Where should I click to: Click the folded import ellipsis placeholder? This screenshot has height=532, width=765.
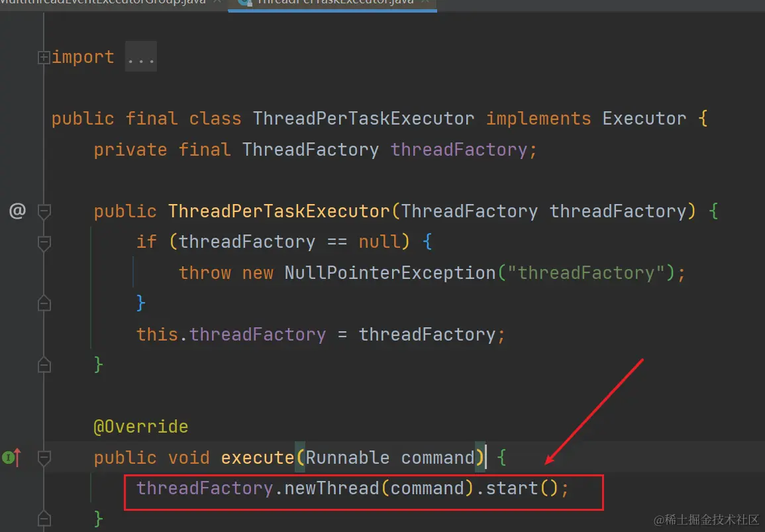141,56
